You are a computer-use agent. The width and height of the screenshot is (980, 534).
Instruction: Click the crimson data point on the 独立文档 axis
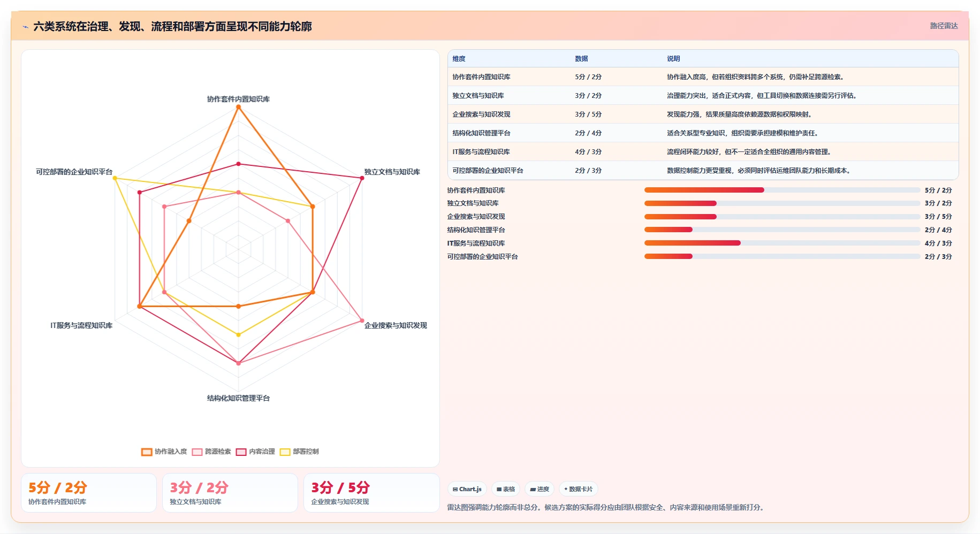point(362,178)
